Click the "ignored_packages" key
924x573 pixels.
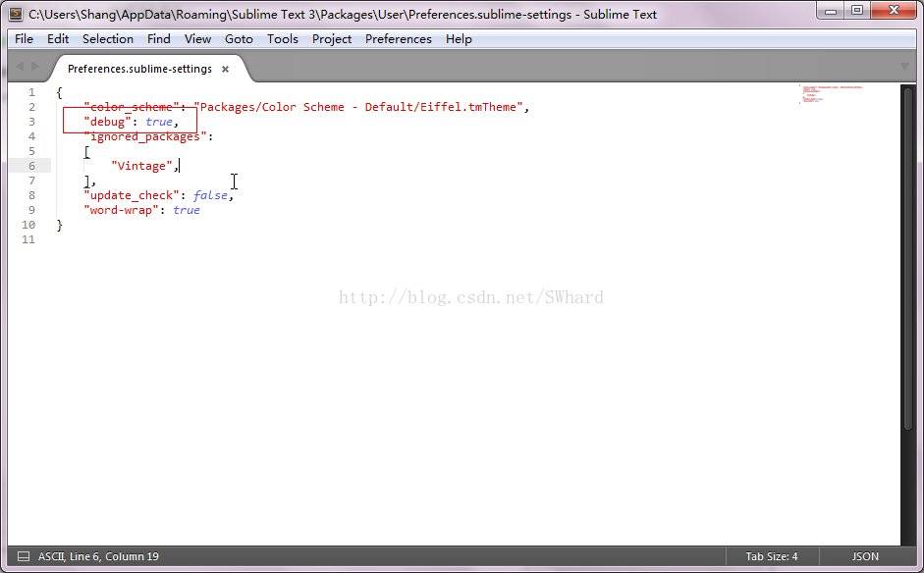point(145,136)
